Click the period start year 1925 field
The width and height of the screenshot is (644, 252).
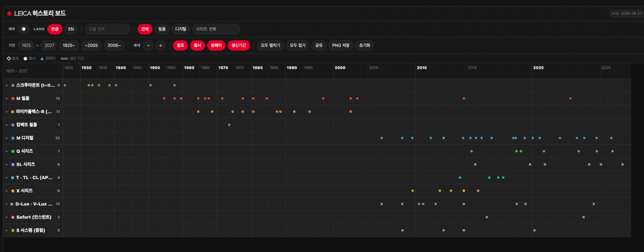coord(26,46)
